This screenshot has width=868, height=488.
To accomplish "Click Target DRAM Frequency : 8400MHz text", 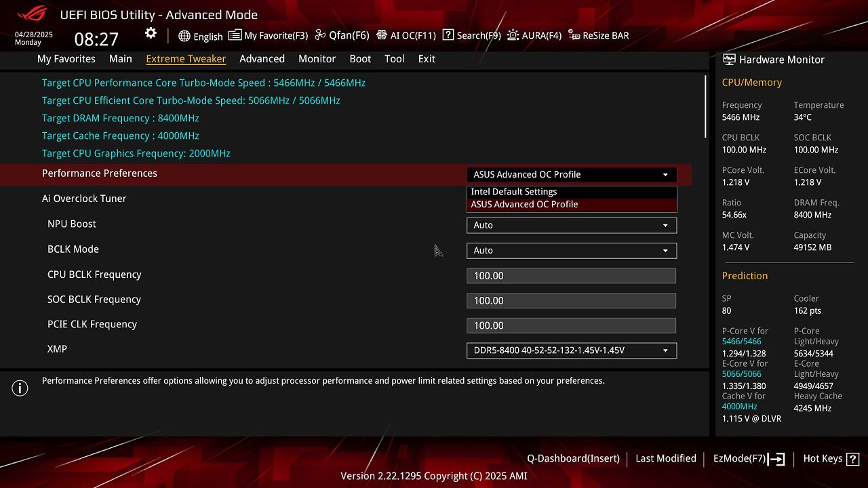I will (121, 118).
